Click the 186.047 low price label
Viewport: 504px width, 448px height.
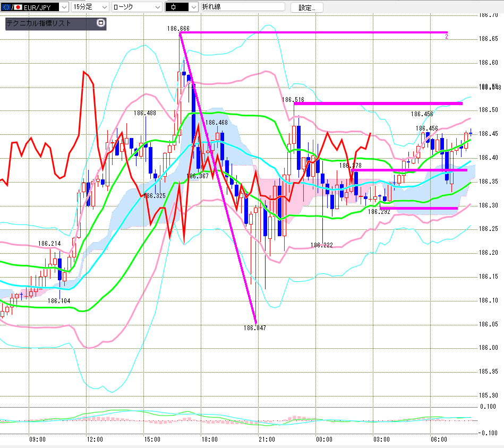[254, 328]
